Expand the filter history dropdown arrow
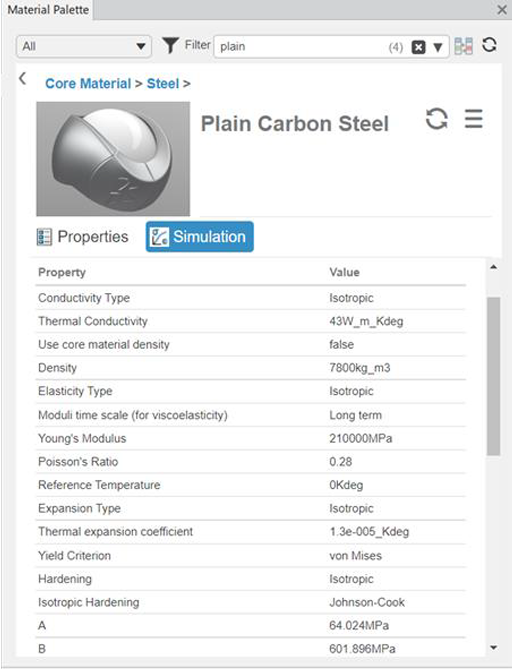 tap(438, 47)
